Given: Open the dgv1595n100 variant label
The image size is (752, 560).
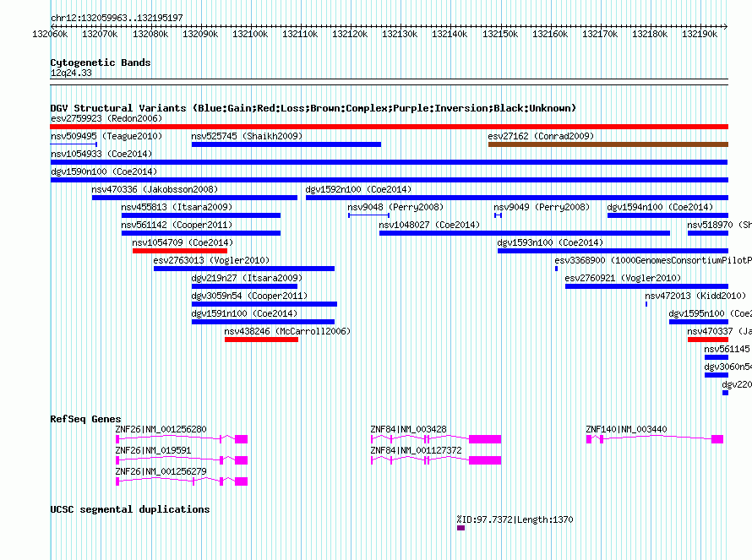Looking at the screenshot, I should pyautogui.click(x=711, y=313).
